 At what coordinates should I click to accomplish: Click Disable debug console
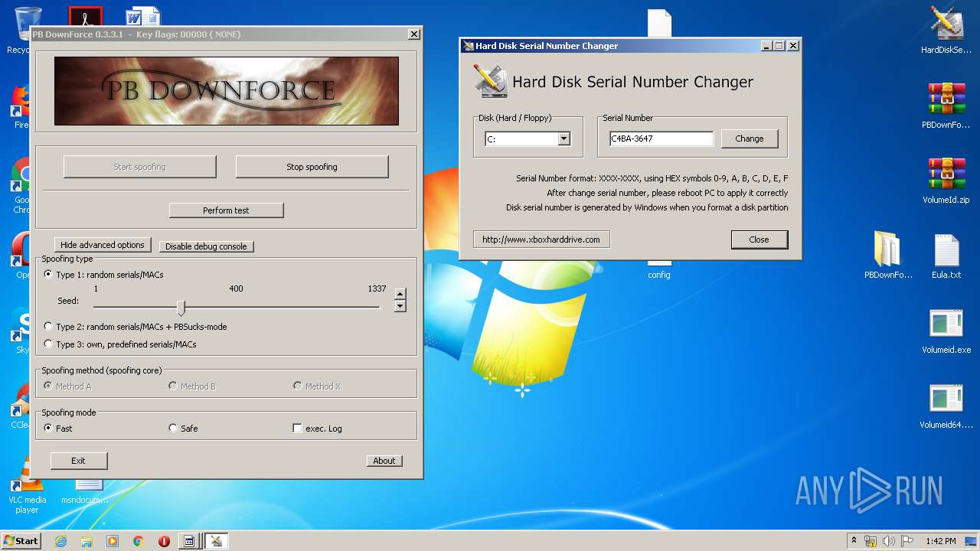click(x=206, y=246)
